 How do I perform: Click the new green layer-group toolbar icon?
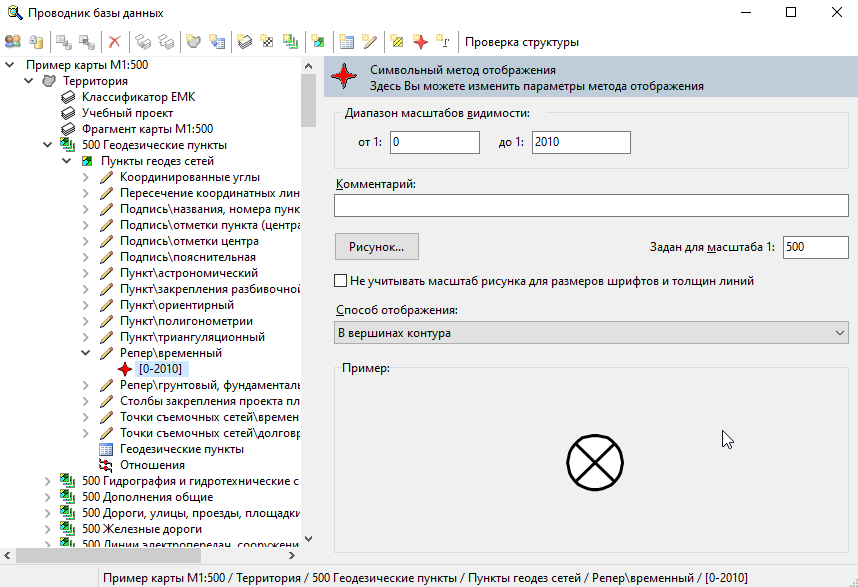(x=291, y=42)
